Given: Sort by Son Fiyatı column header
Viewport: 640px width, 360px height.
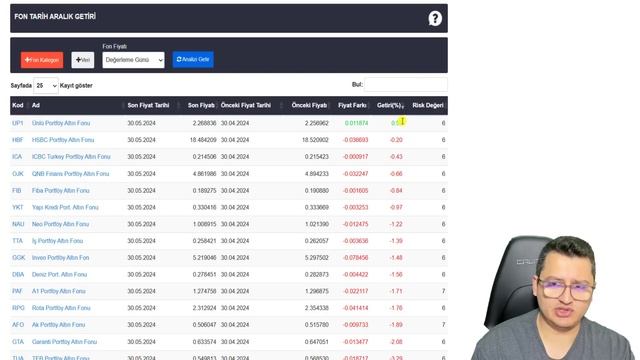Looking at the screenshot, I should 201,105.
